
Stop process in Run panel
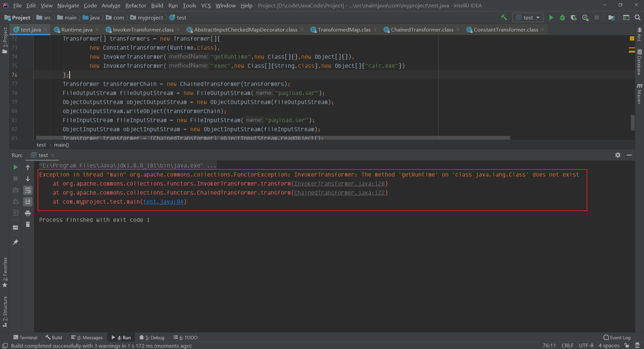[x=15, y=179]
